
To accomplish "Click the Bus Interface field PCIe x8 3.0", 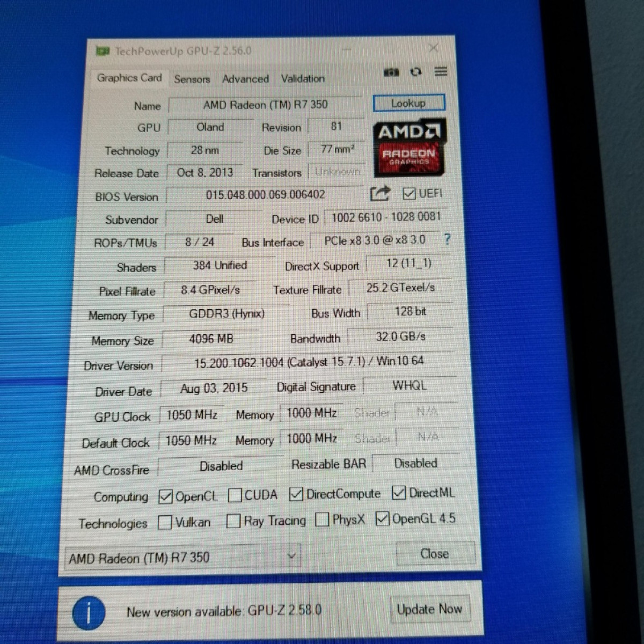I will [x=375, y=241].
